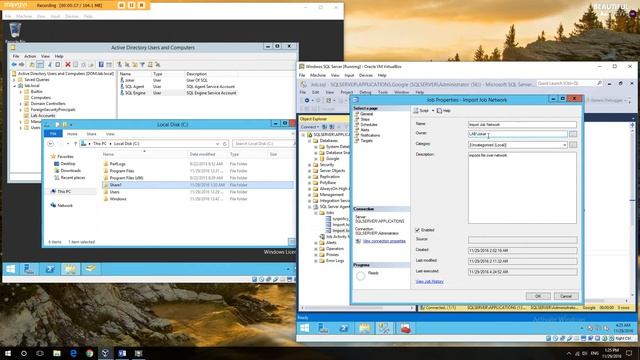The height and width of the screenshot is (360, 640).
Task: Click the pause button on the recording bar
Action: 131,5
